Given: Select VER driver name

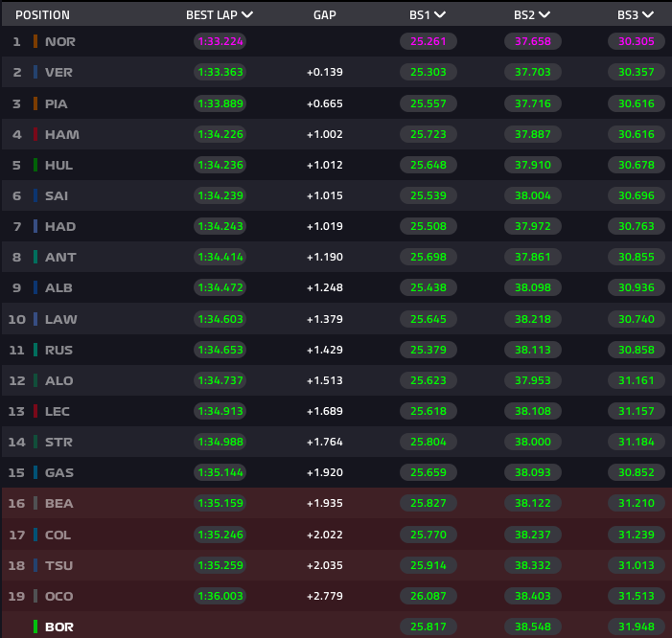Looking at the screenshot, I should pos(58,72).
